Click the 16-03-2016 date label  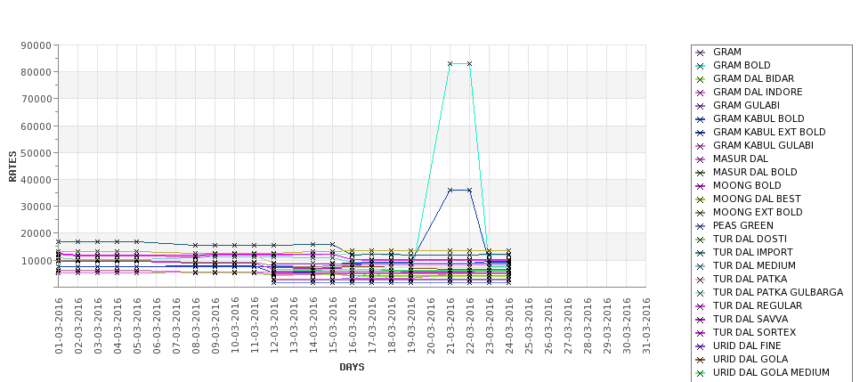[x=352, y=326]
